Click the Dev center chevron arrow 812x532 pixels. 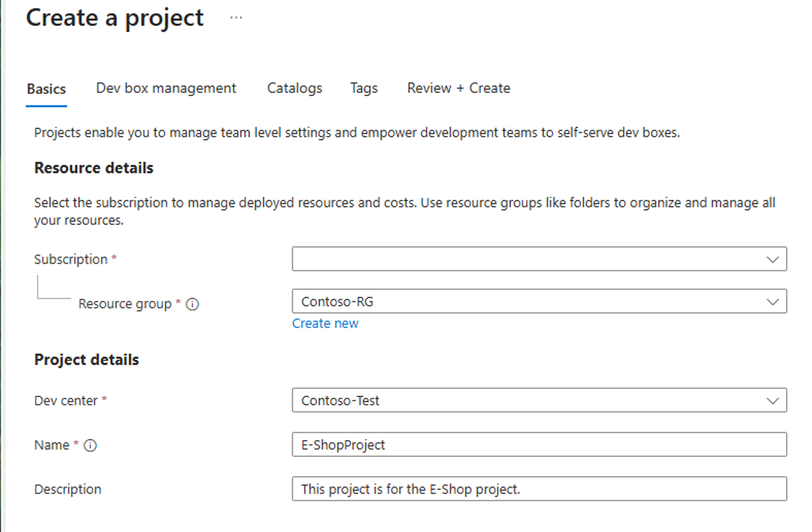click(x=772, y=401)
